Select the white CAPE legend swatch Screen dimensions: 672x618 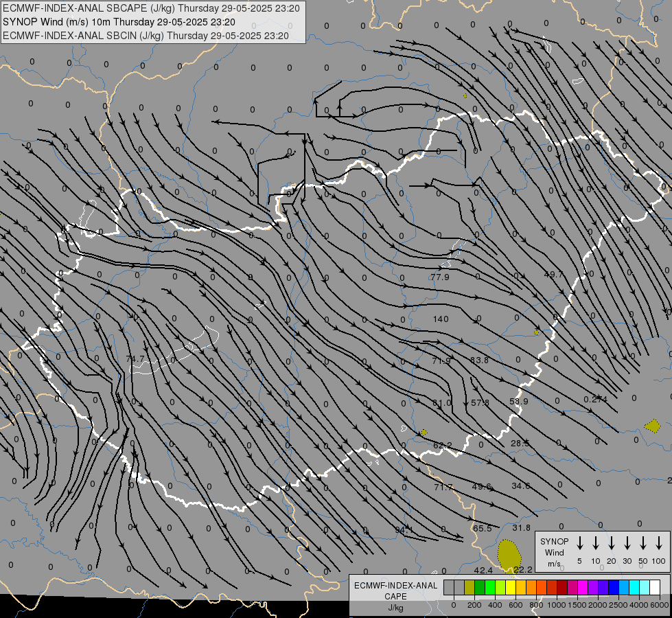(x=655, y=587)
